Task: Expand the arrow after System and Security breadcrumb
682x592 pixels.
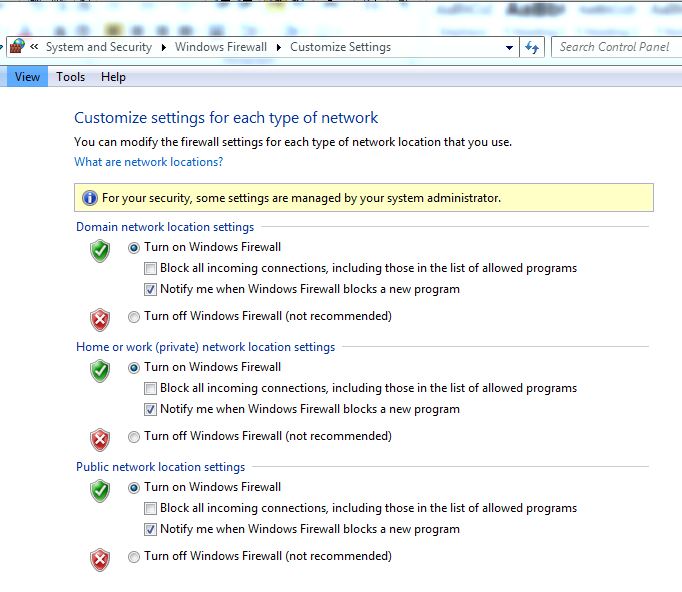Action: click(x=164, y=47)
